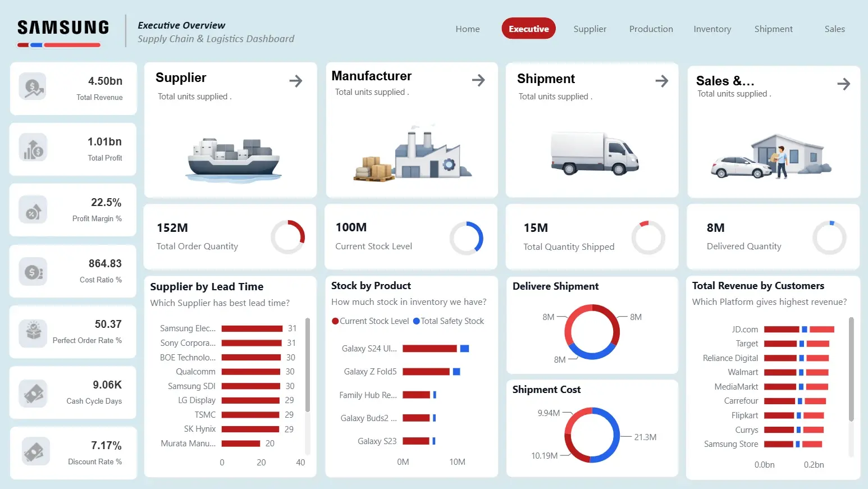Click the delivery truck illustration
The image size is (868, 489).
click(x=595, y=153)
